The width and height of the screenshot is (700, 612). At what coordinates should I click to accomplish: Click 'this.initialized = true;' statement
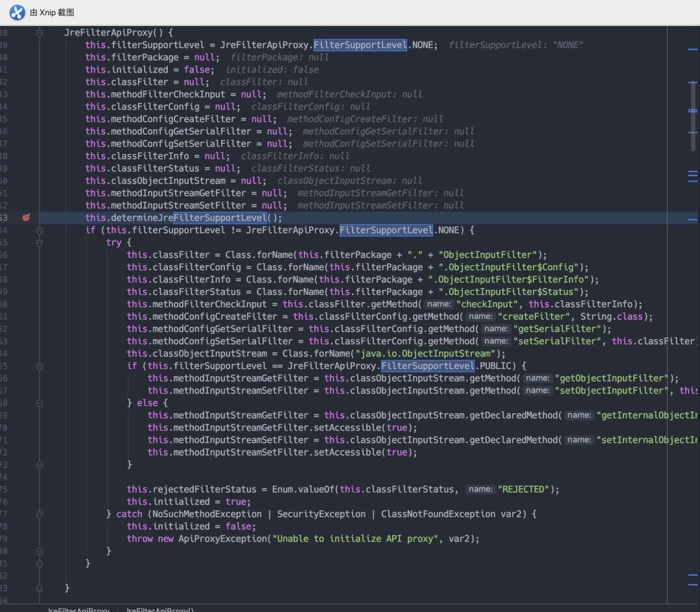(x=189, y=502)
